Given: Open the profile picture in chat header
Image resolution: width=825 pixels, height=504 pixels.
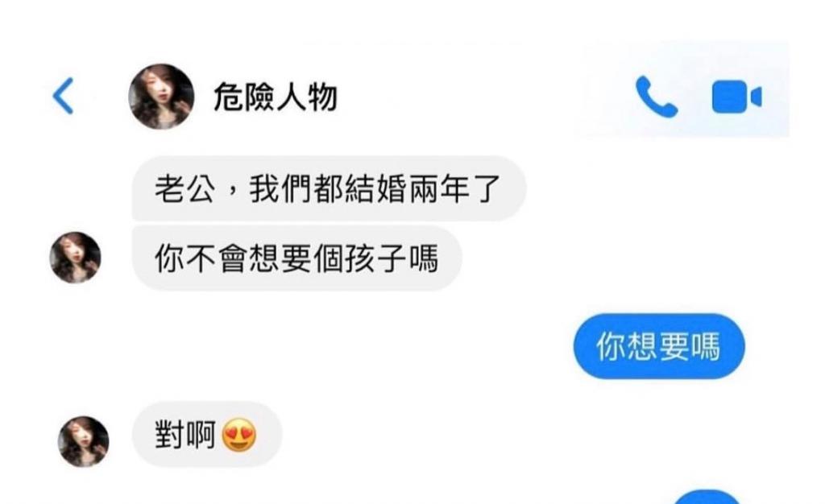Looking at the screenshot, I should coord(161,97).
